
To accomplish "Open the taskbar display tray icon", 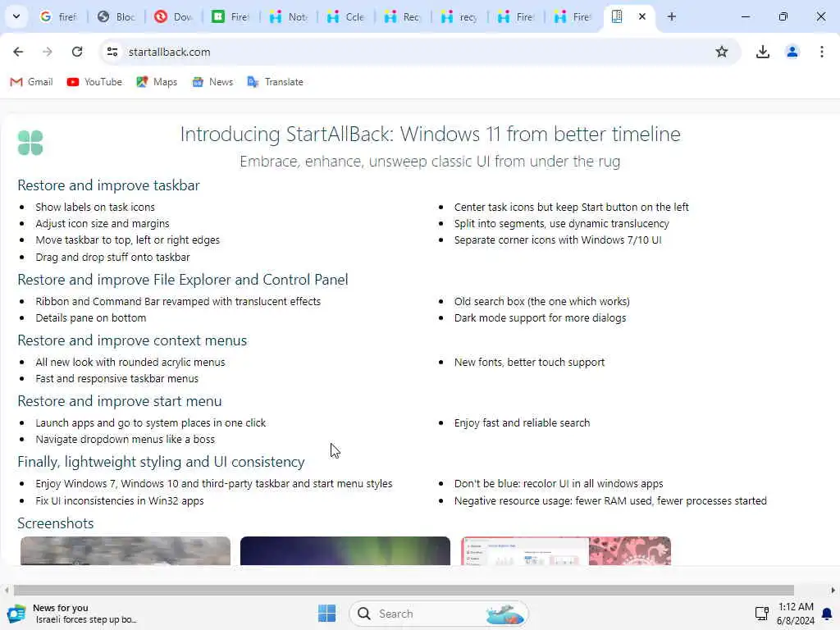I will point(761,614).
